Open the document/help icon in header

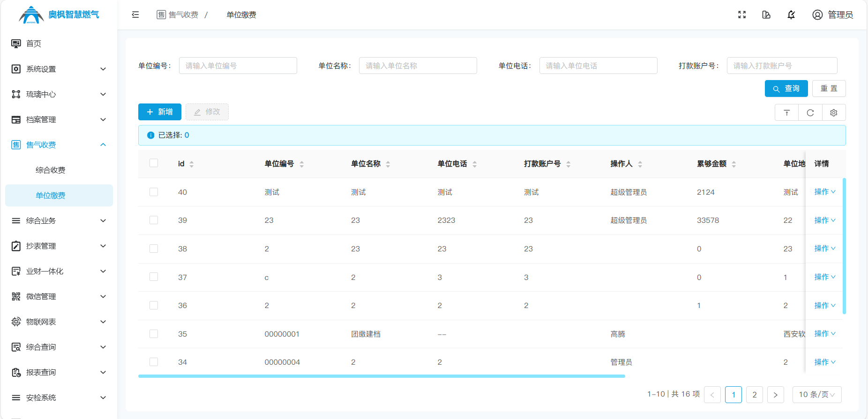click(766, 15)
